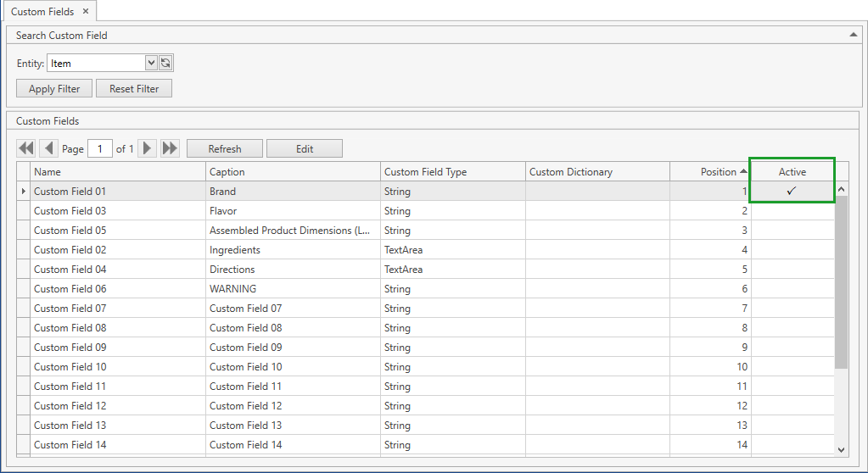Collapse the Search Custom Field panel
This screenshot has height=473, width=868.
point(853,35)
